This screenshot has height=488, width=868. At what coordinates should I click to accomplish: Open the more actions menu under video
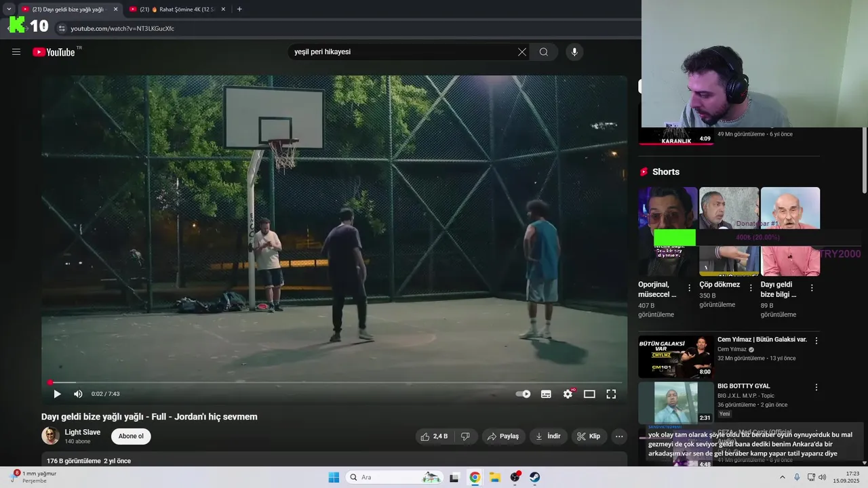(x=619, y=436)
